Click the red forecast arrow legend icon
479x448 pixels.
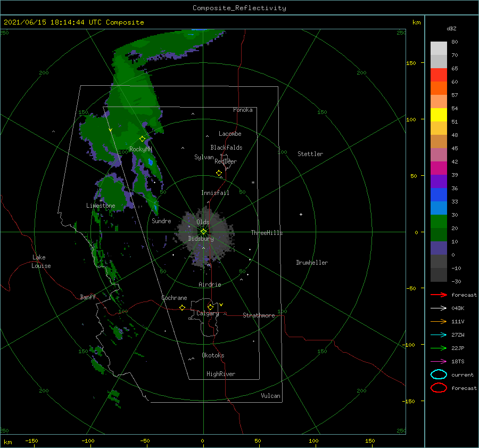click(439, 295)
